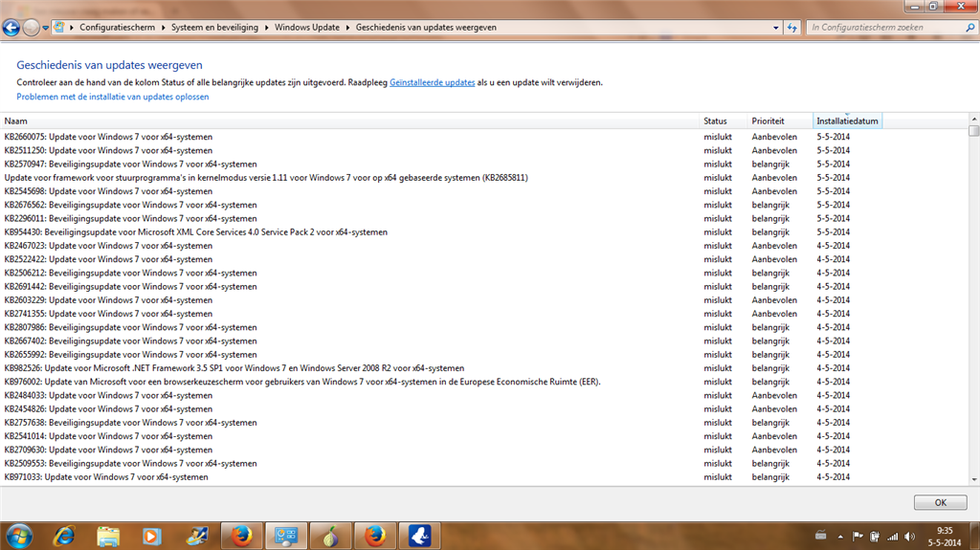Sort by the Installatiedatum column header
This screenshot has width=980, height=550.
click(847, 121)
